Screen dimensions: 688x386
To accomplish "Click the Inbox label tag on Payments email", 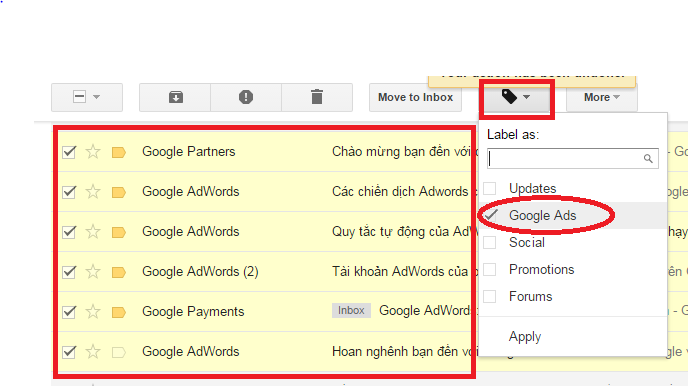I will [x=351, y=311].
